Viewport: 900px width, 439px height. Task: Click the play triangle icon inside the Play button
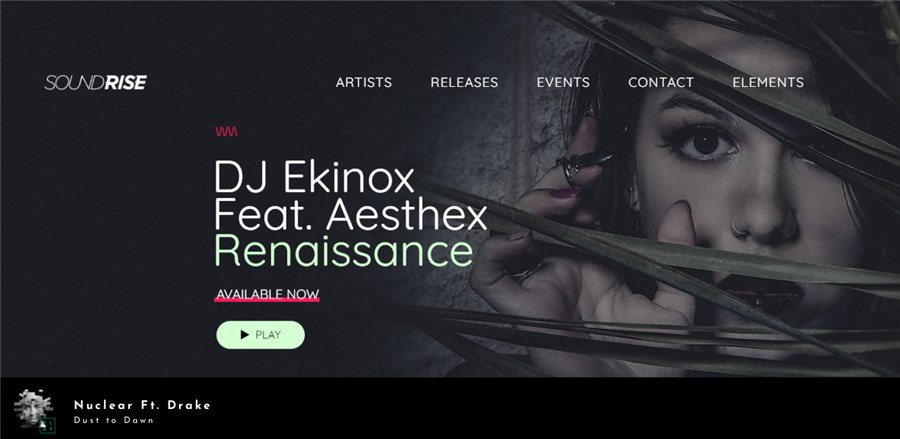tap(245, 335)
